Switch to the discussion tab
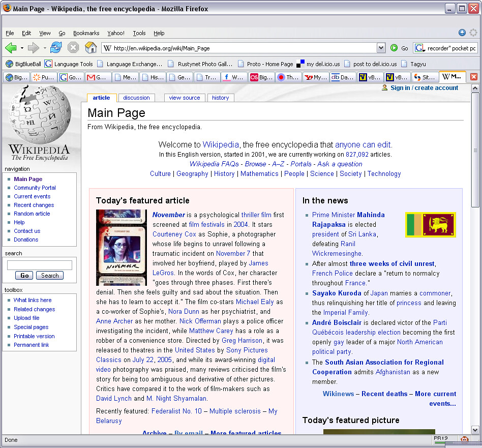This screenshot has height=448, width=482. click(x=136, y=98)
